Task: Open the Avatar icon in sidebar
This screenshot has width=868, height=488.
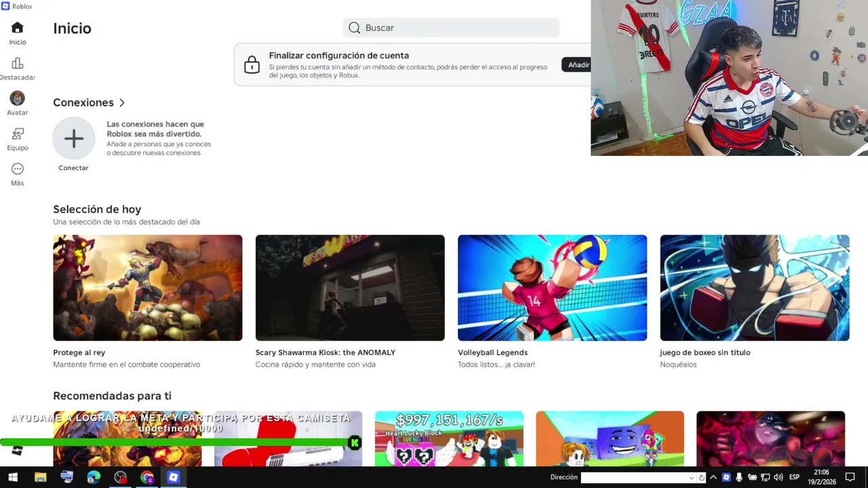Action: pos(18,98)
